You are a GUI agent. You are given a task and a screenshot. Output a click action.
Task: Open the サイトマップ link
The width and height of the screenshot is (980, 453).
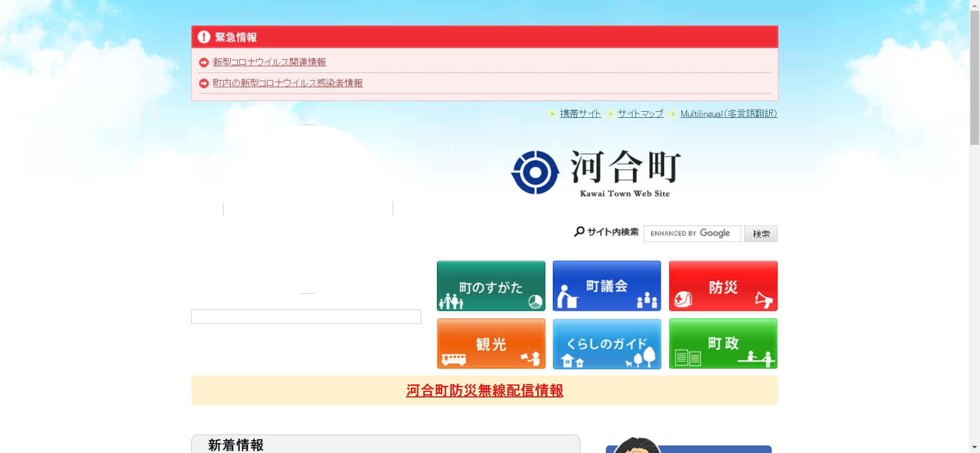(640, 114)
